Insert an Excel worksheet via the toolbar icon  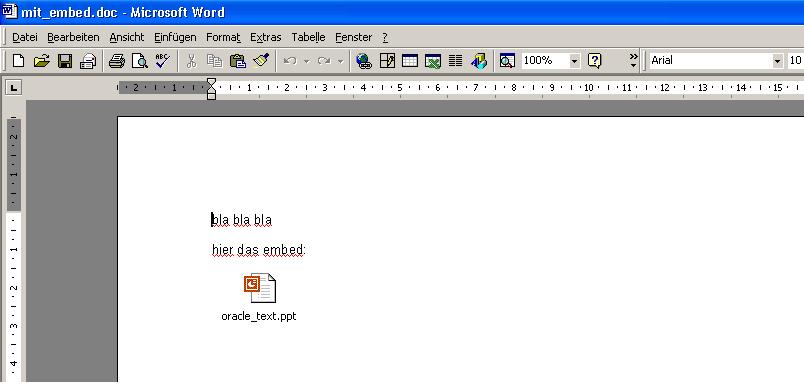point(433,61)
